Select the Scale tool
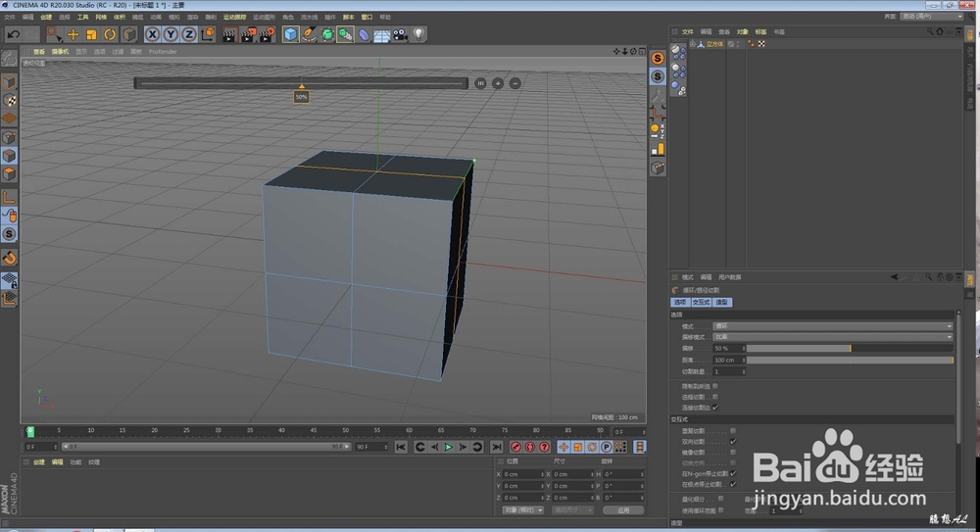Viewport: 980px width, 532px height. (91, 34)
